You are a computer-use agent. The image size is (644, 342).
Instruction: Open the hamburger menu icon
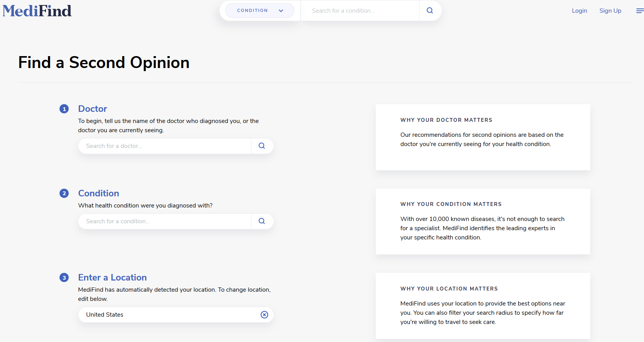(639, 11)
